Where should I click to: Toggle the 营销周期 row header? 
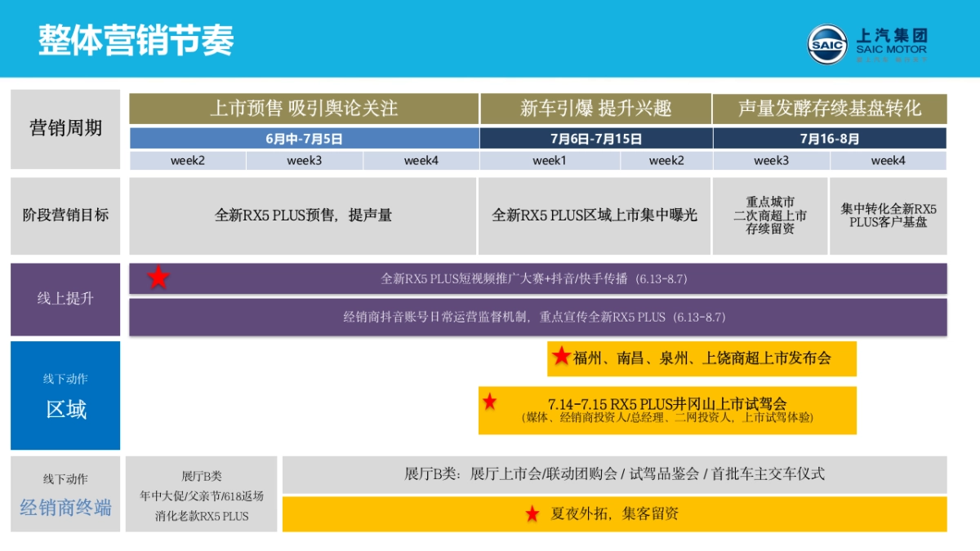pos(65,128)
